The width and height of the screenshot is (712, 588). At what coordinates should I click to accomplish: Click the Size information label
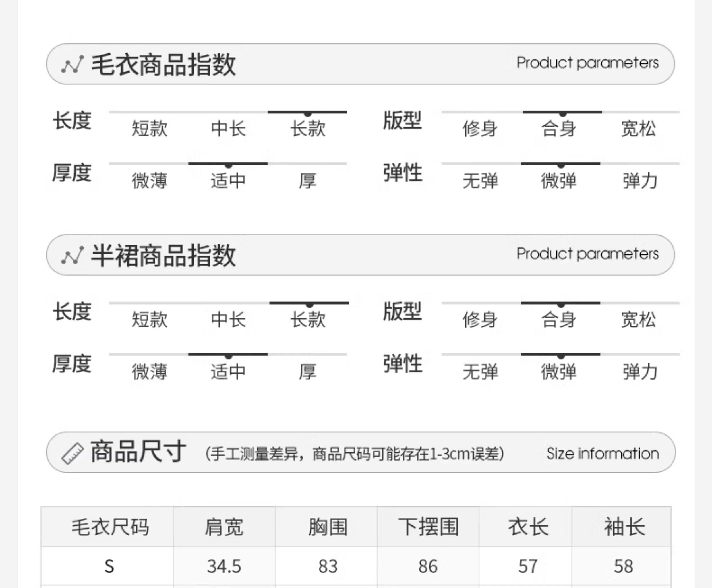603,453
